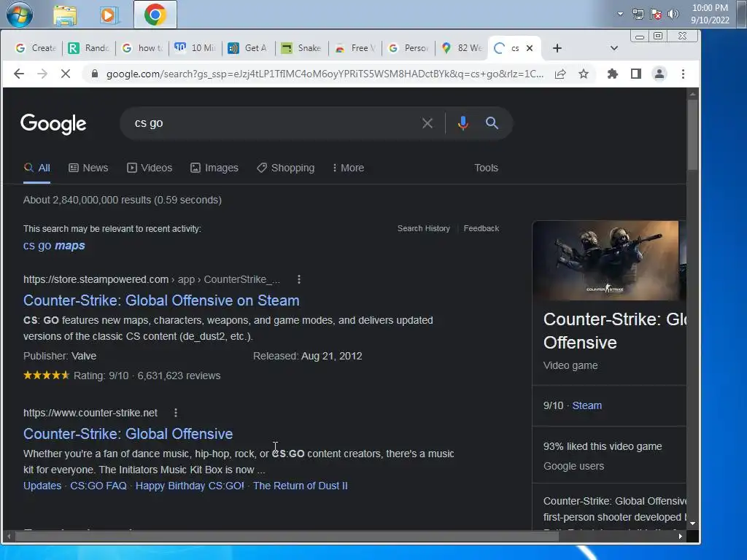Screen dimensions: 747x560
Task: Select the All results tab
Action: 36,168
